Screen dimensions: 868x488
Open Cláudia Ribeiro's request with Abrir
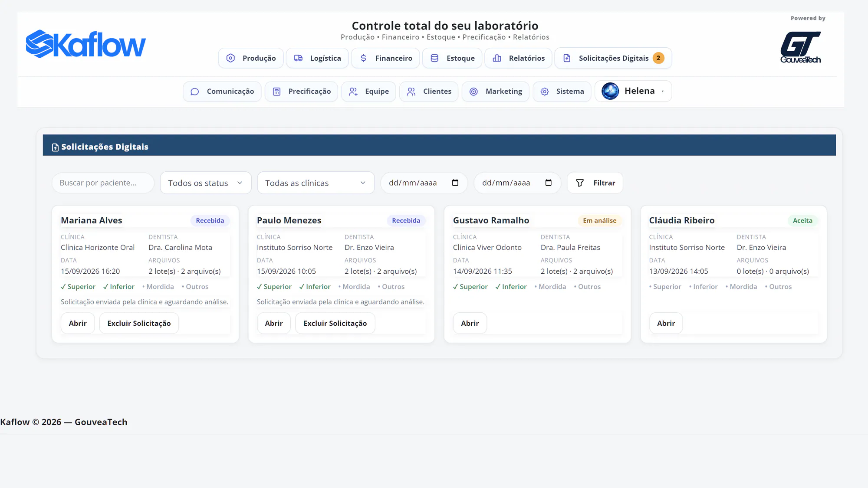[x=666, y=323]
